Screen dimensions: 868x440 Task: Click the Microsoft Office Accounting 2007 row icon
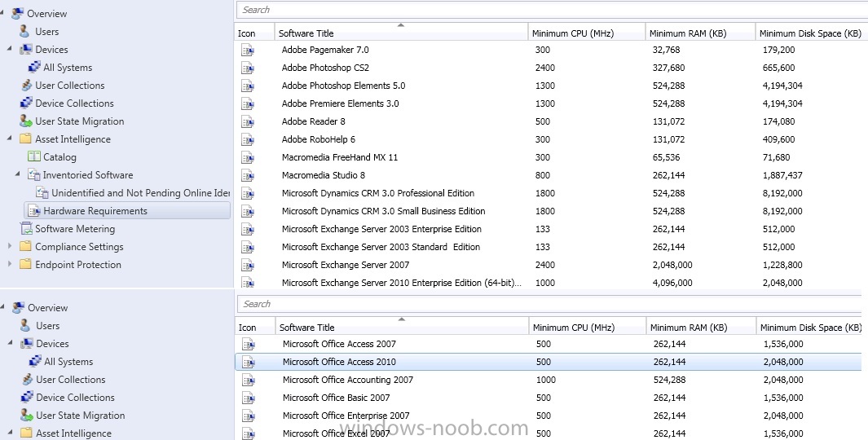(248, 381)
